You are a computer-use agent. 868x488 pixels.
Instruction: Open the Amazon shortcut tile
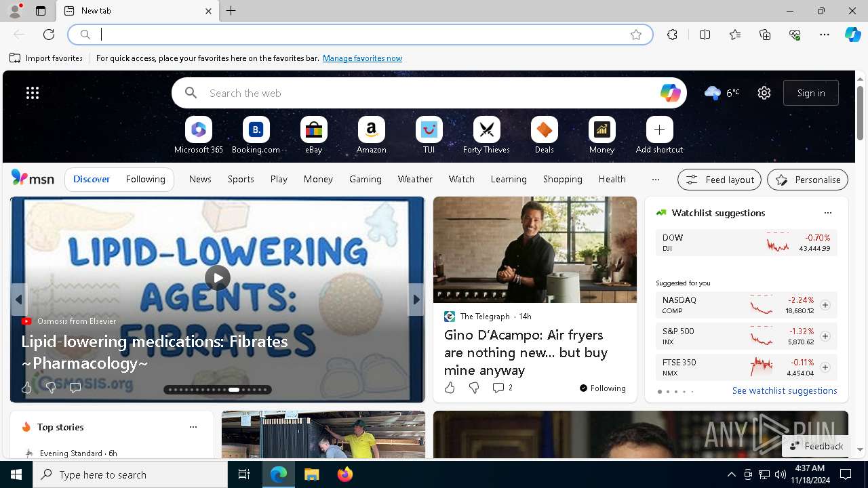point(371,136)
